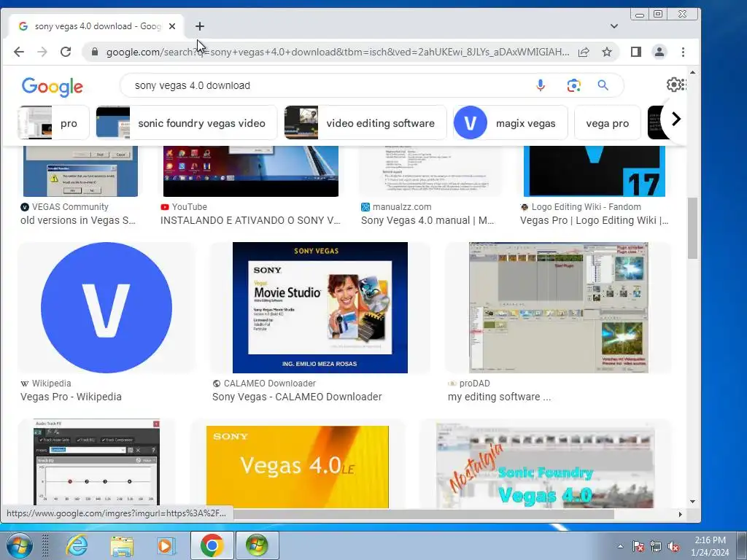Click the muted volume tray icon
The width and height of the screenshot is (747, 560).
tap(673, 546)
